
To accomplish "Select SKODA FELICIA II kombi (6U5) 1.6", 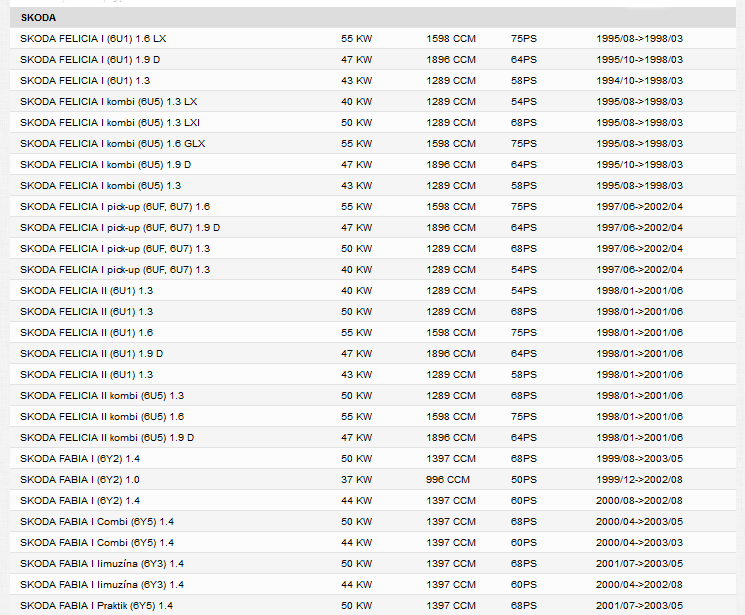I will 102,417.
